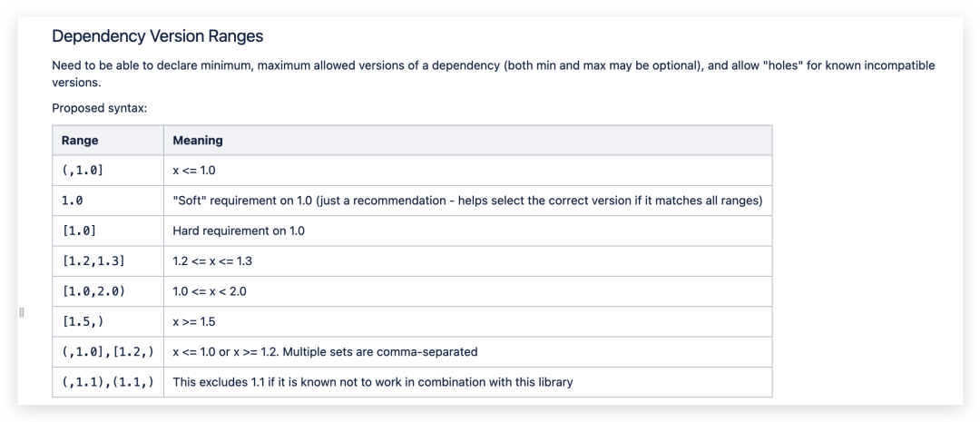Click the 'Hard requirement on 1.0' cell
The height and width of the screenshot is (422, 980).
pyautogui.click(x=467, y=231)
